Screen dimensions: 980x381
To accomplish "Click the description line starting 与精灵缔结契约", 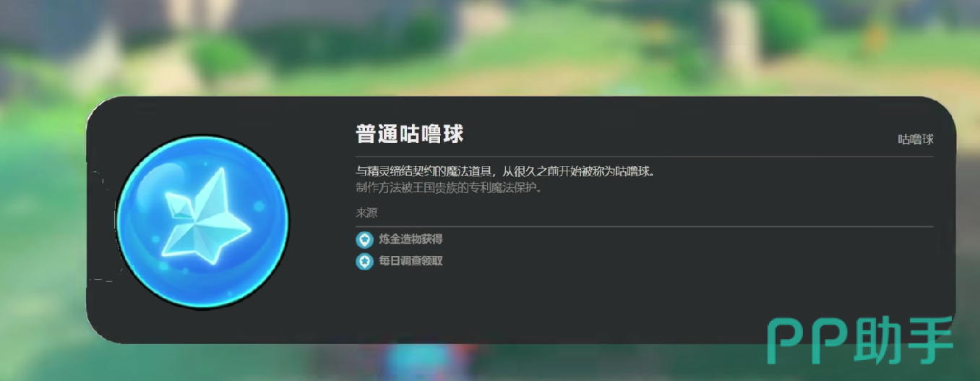I will point(504,172).
